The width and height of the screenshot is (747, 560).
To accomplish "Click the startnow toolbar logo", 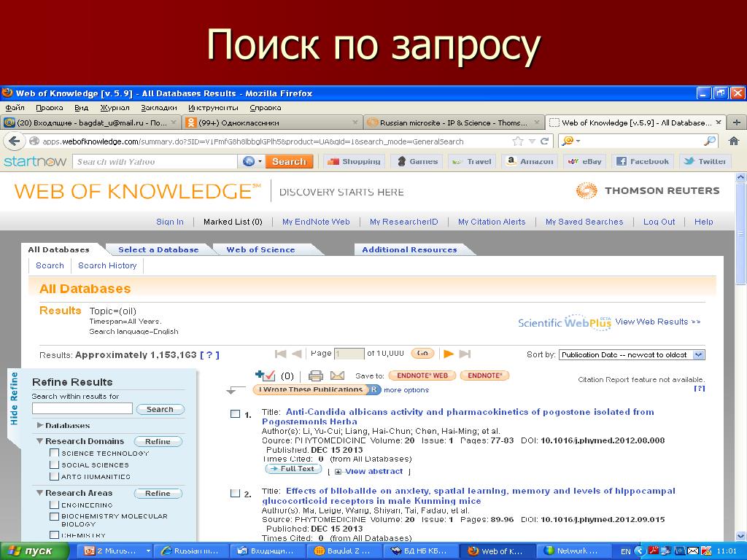I will click(35, 161).
